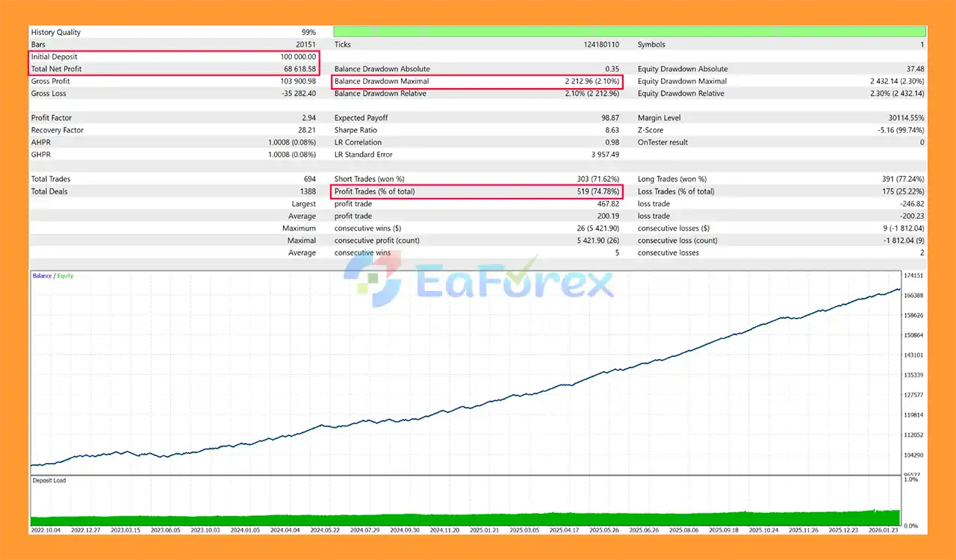Click the 2022.10.04 date on timeline

48,530
